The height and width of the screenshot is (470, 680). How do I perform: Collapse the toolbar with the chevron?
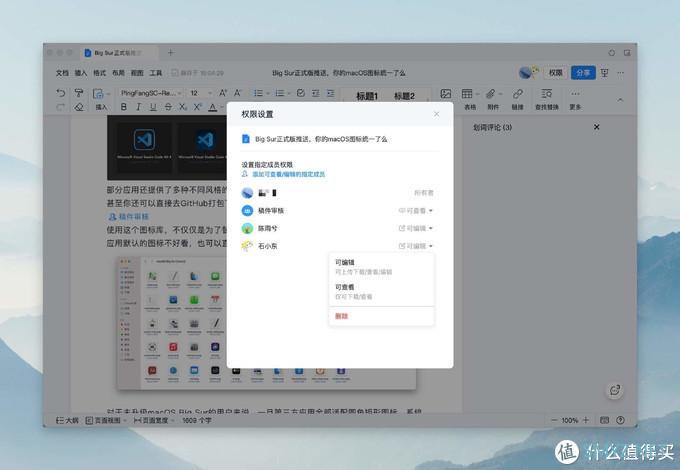[x=621, y=100]
